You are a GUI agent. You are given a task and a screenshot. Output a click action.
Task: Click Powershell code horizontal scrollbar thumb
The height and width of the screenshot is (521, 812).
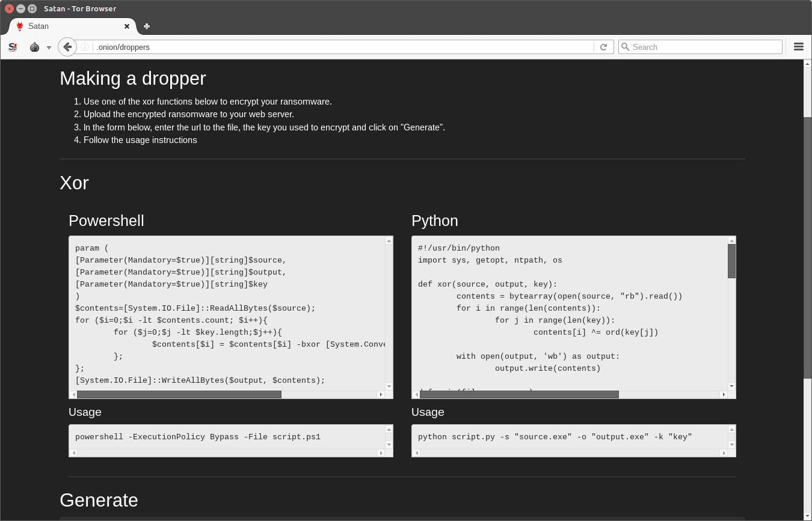point(179,395)
